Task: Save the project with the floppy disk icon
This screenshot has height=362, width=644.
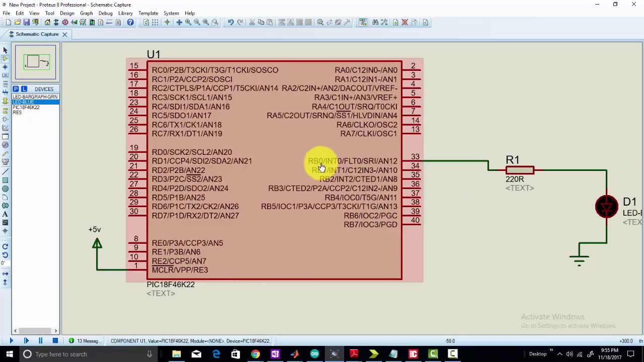Action: pyautogui.click(x=27, y=22)
